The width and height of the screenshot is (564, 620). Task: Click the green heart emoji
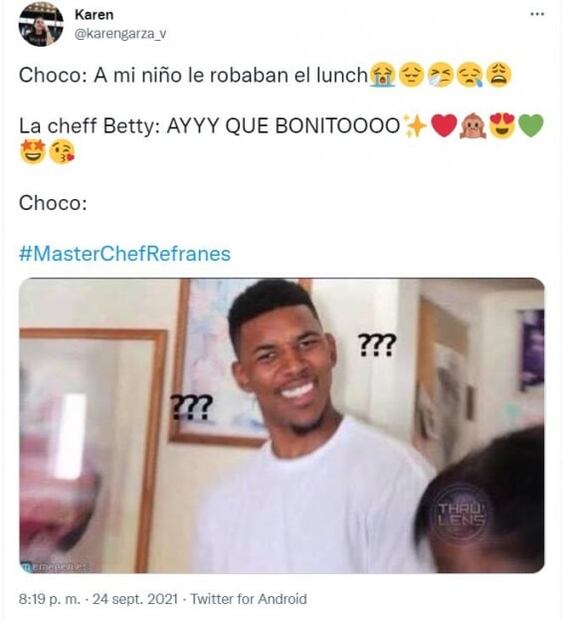531,126
